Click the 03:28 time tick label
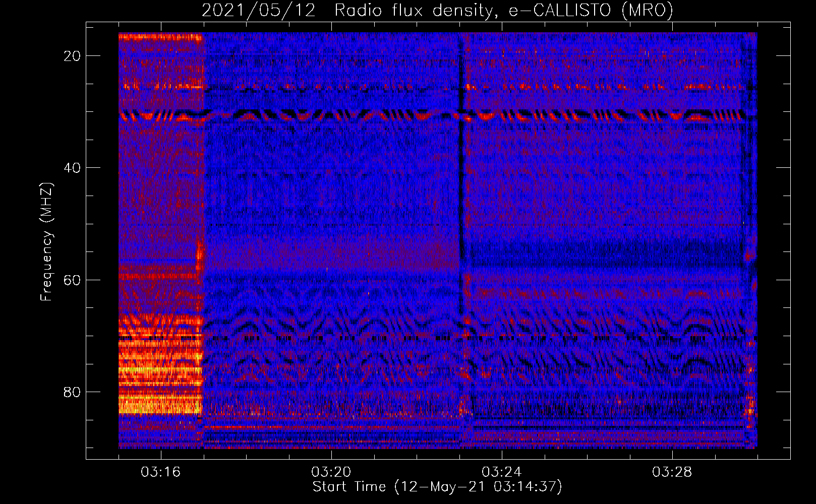The width and height of the screenshot is (816, 504). click(672, 472)
